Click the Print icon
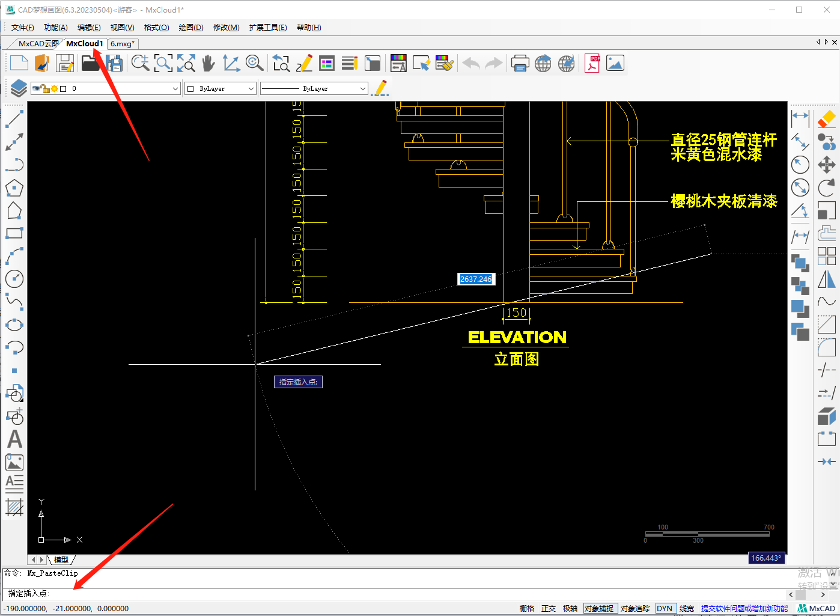Image resolution: width=840 pixels, height=616 pixels. click(520, 63)
